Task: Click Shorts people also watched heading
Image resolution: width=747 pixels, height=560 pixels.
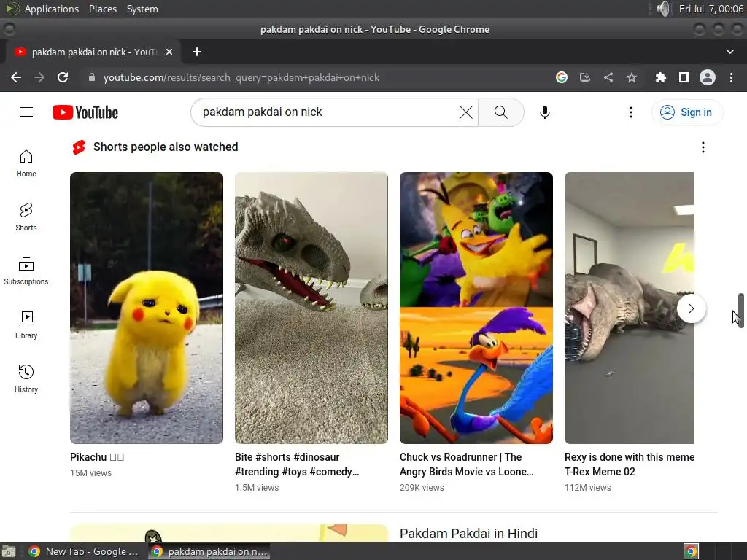Action: click(166, 147)
